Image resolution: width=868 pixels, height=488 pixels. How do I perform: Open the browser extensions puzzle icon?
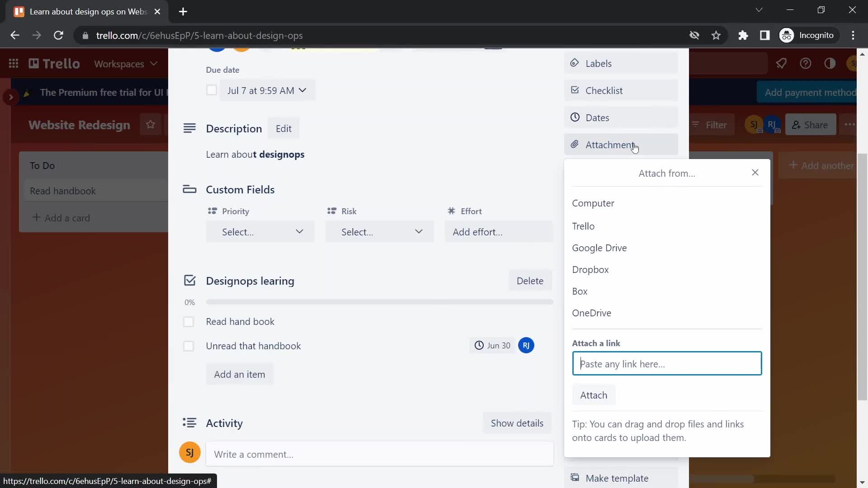click(743, 35)
